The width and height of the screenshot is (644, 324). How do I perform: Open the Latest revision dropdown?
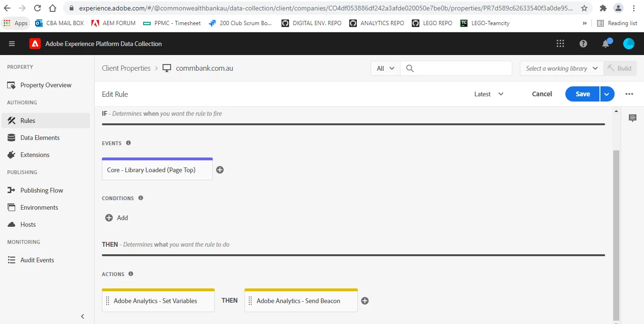(x=489, y=94)
